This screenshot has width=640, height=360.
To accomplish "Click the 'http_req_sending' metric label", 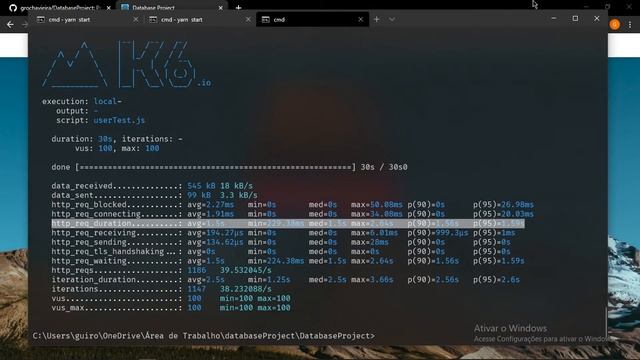I will click(x=89, y=242).
